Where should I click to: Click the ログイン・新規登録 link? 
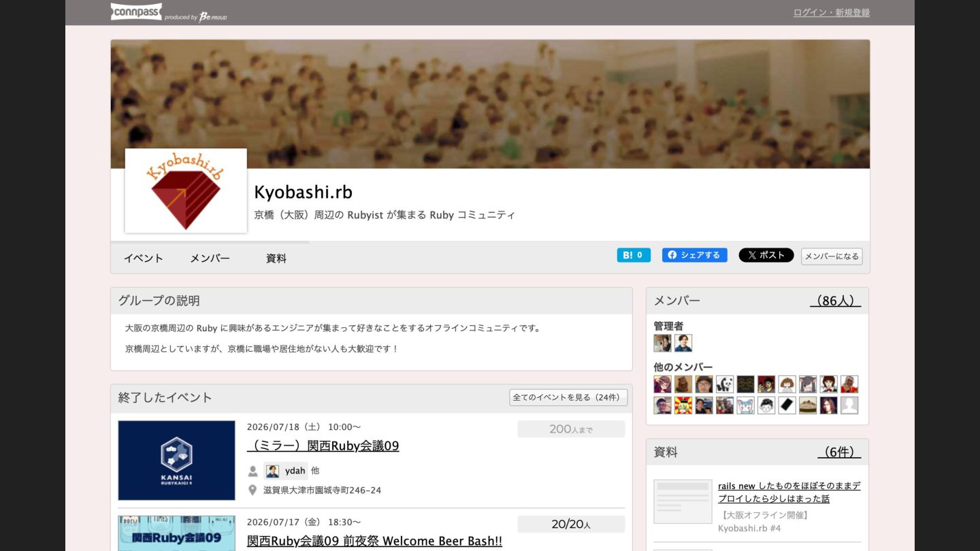pyautogui.click(x=831, y=12)
